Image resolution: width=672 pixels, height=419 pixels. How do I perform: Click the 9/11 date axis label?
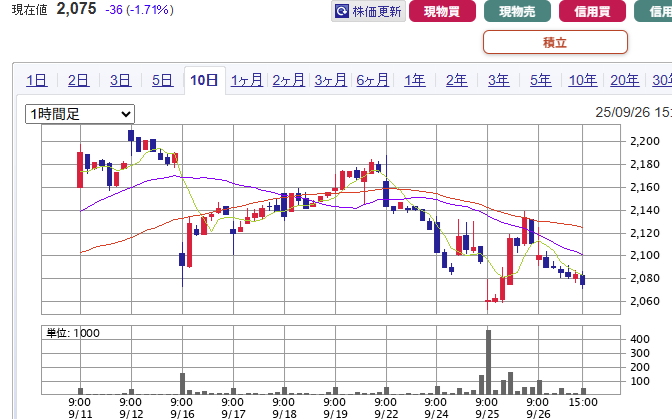(80, 414)
